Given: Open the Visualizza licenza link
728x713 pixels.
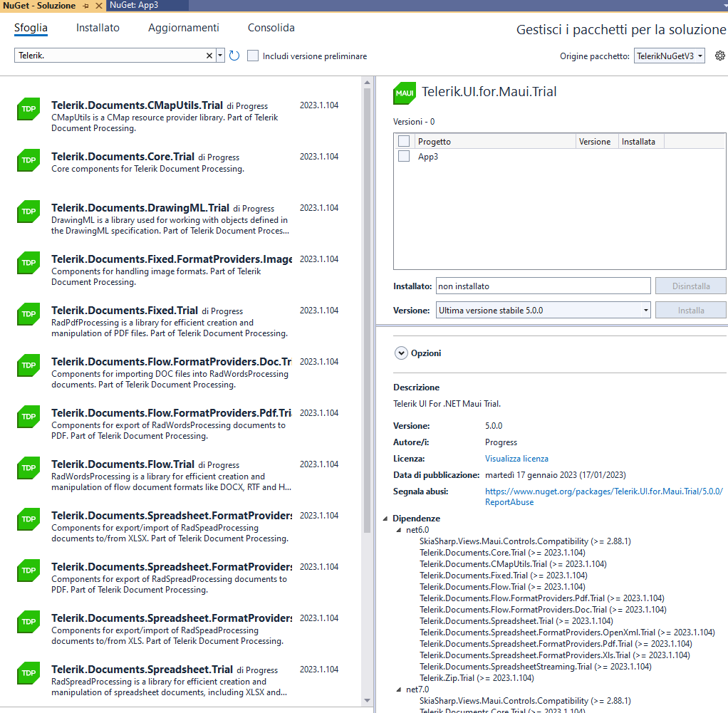Looking at the screenshot, I should tap(516, 459).
